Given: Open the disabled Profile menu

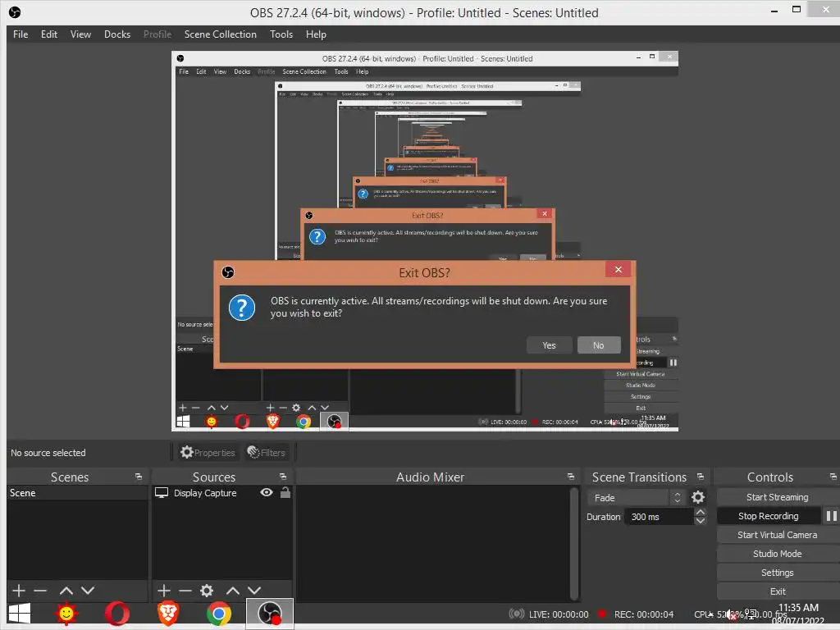Looking at the screenshot, I should [x=157, y=34].
